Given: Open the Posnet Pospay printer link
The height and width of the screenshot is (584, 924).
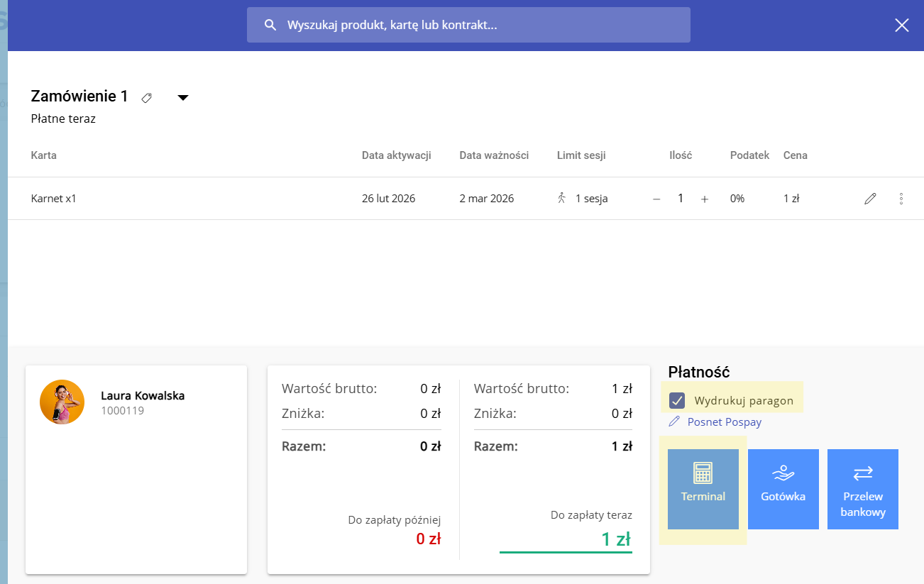Looking at the screenshot, I should [x=724, y=422].
